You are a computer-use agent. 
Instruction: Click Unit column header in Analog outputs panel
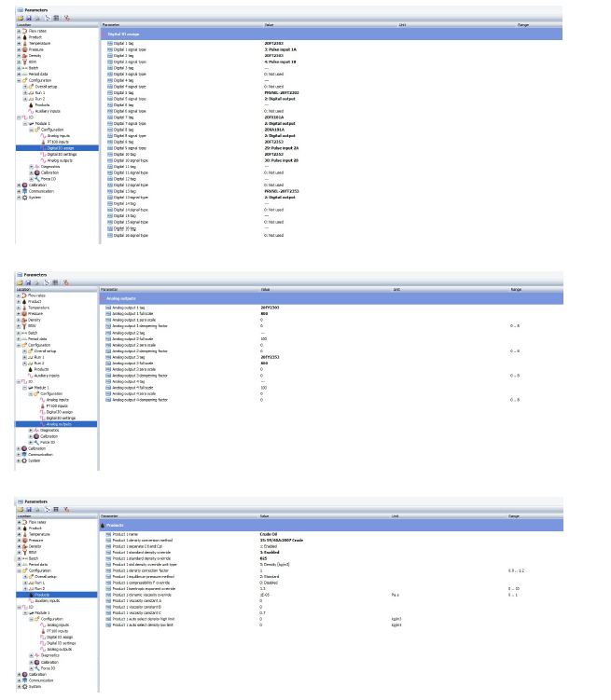[396, 289]
